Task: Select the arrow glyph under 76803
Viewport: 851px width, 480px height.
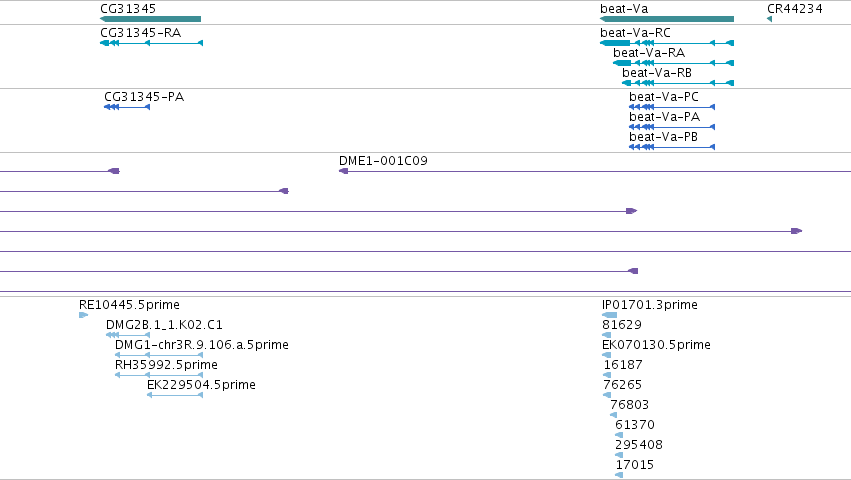Action: coord(613,415)
